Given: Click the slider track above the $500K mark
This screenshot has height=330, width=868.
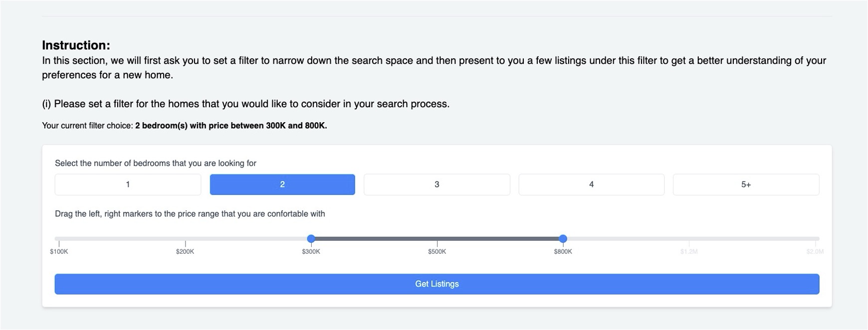Looking at the screenshot, I should click(x=437, y=239).
